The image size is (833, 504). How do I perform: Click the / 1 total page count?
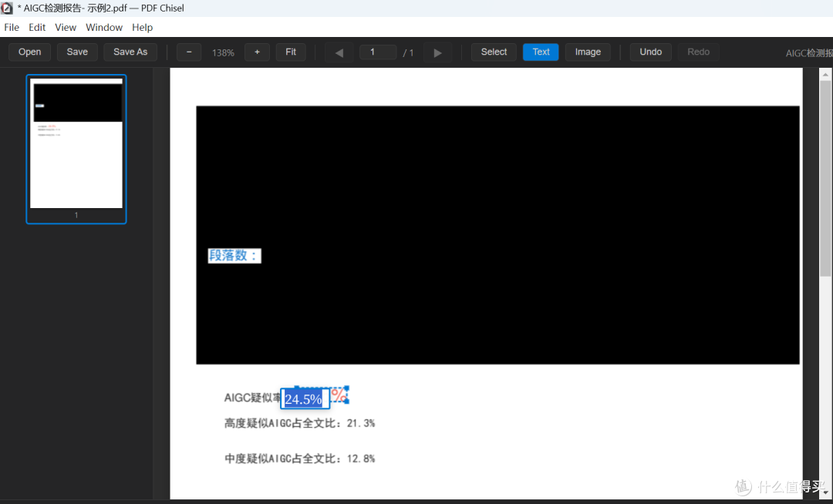coord(408,52)
